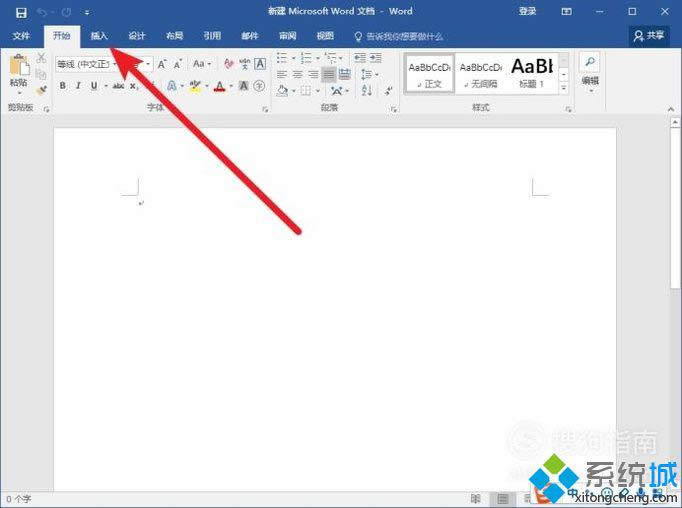
Task: Click the Distributed alignment icon
Action: [345, 74]
